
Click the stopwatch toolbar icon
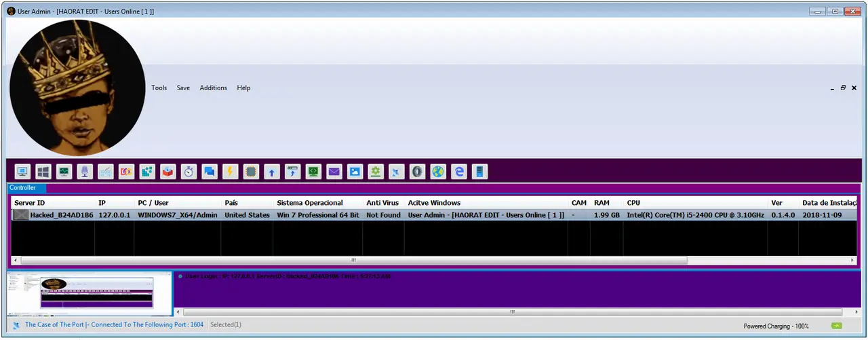point(189,172)
